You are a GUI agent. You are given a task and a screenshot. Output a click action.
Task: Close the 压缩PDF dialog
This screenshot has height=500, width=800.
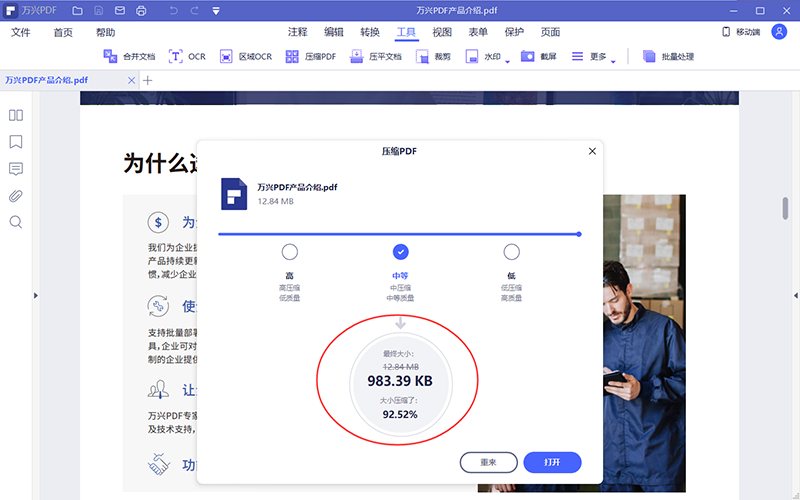(x=592, y=151)
